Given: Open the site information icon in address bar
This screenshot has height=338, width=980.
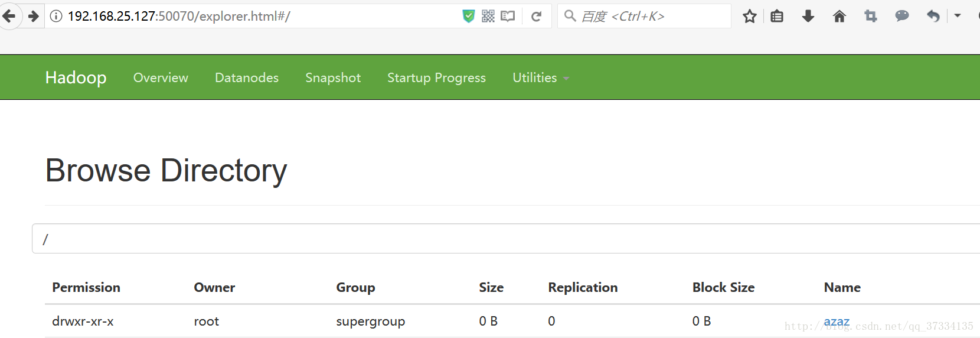Looking at the screenshot, I should pos(56,16).
